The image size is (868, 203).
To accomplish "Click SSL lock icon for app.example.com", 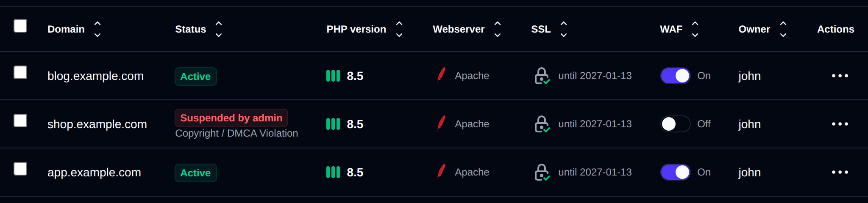I will [x=542, y=172].
